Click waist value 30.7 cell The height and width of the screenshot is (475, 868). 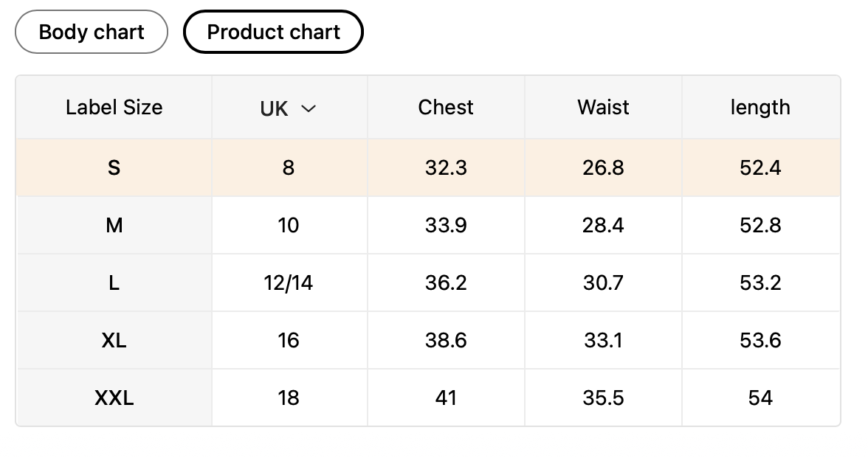[603, 283]
